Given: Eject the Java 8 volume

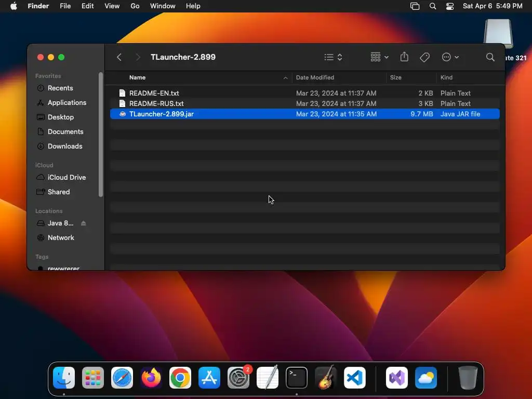Looking at the screenshot, I should coord(84,223).
